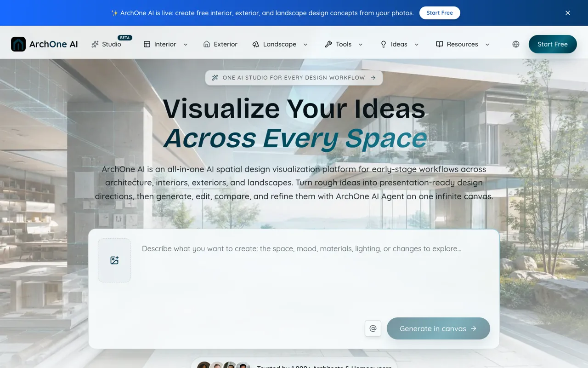Expand the Resources dropdown chevron

[x=487, y=44]
